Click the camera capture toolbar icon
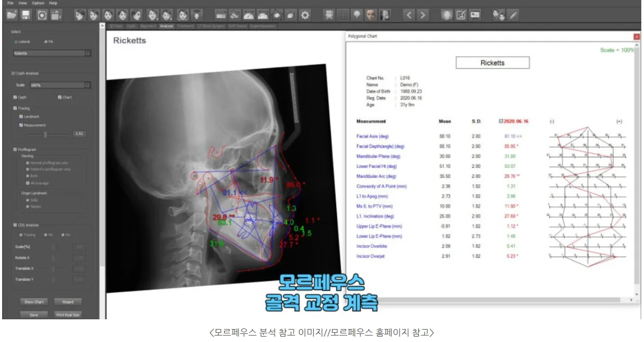Screen dimensions: 644x342 42,16
